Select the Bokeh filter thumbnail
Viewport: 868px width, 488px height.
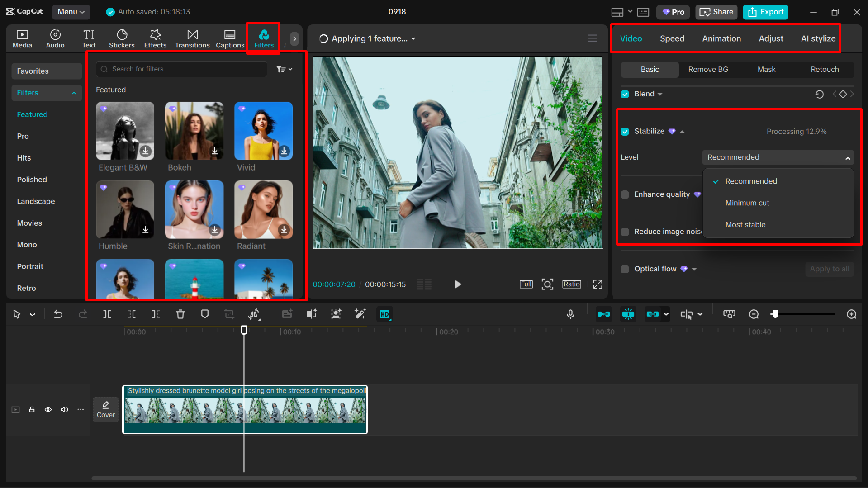pyautogui.click(x=194, y=131)
